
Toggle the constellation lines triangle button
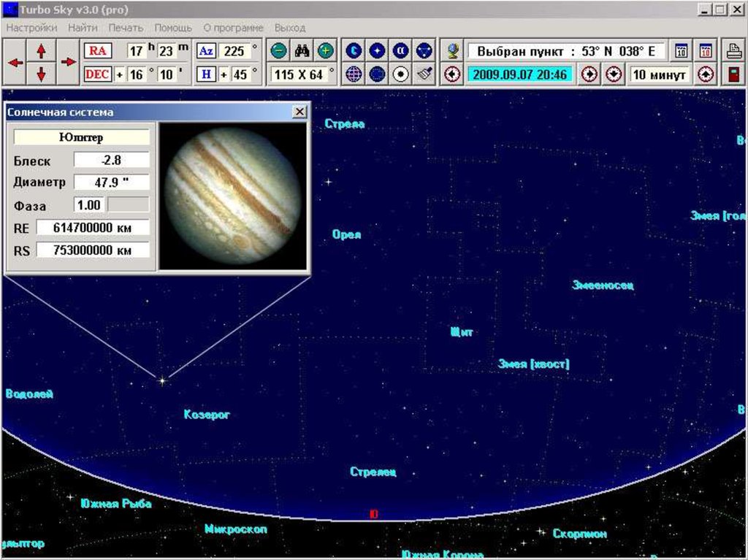(x=425, y=51)
